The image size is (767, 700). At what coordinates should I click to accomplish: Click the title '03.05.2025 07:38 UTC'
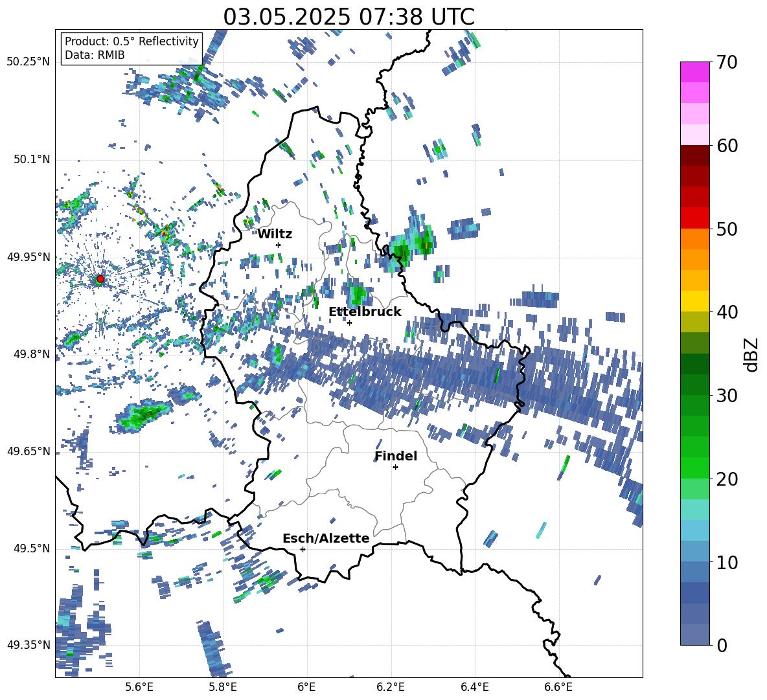[349, 17]
